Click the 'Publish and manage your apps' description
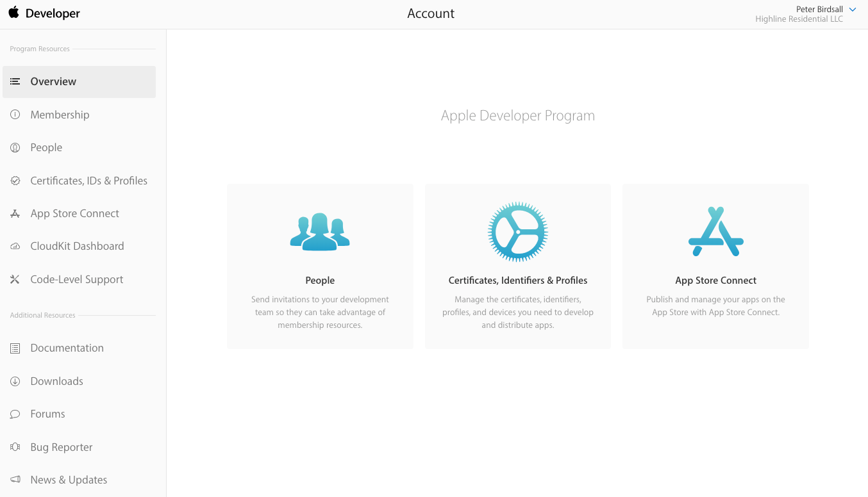This screenshot has height=497, width=868. click(716, 306)
